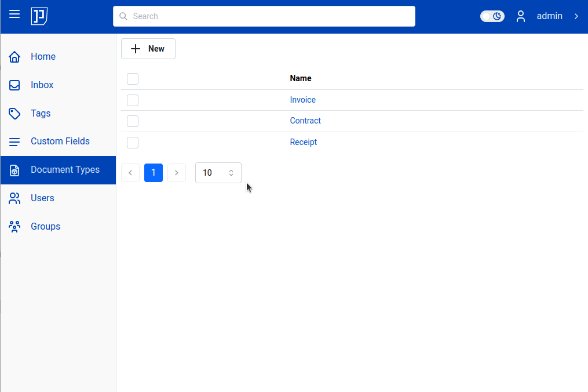Click the plus icon on New button
This screenshot has height=392, width=588.
tap(136, 49)
